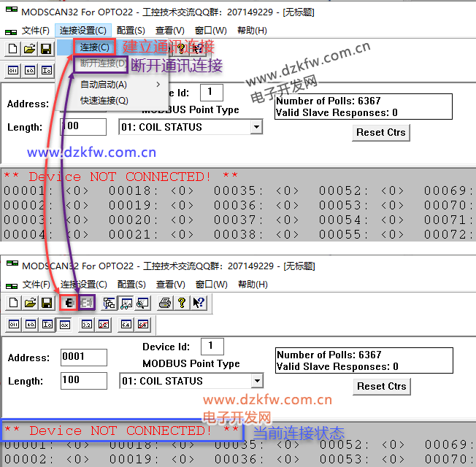
Task: Click the Disconnect icon in the lower toolbar
Action: coord(87,303)
